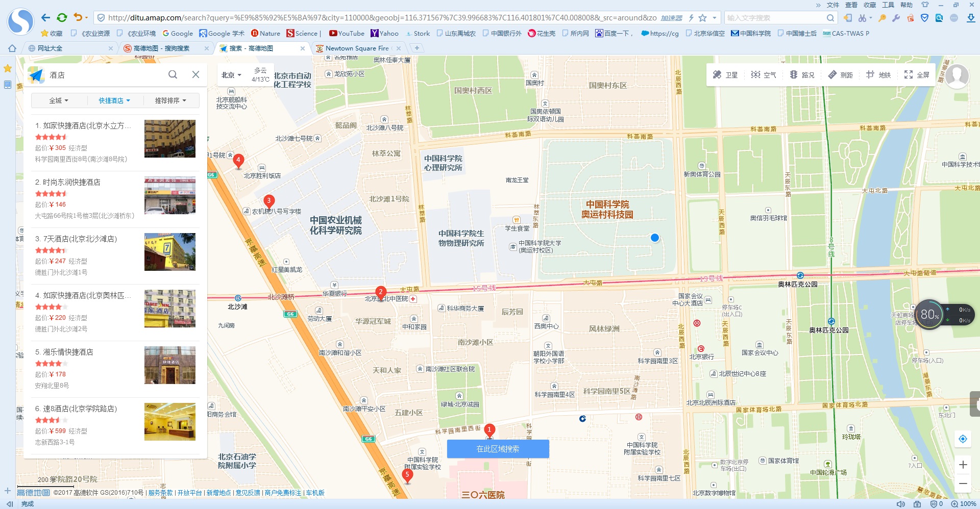980x509 pixels.
Task: Open the YouTube bookmark
Action: 347,33
